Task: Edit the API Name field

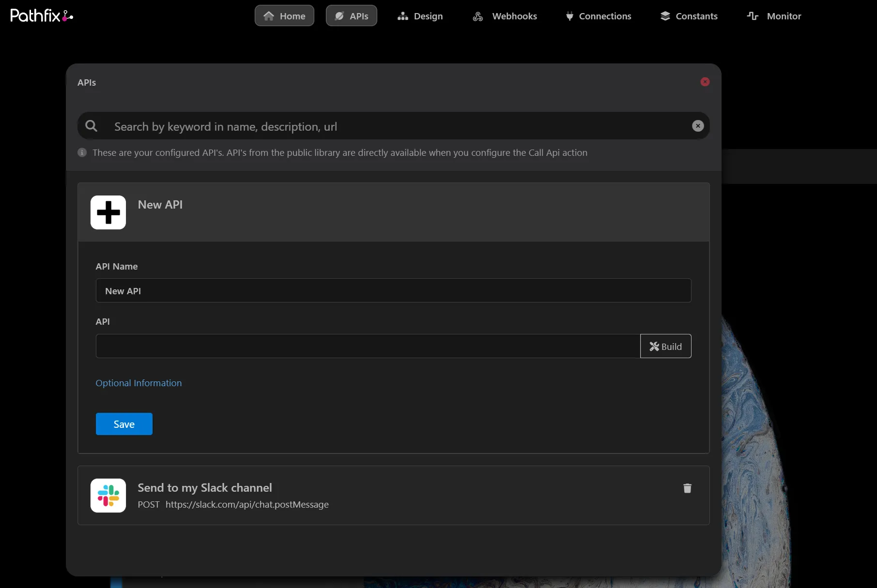Action: pos(394,290)
